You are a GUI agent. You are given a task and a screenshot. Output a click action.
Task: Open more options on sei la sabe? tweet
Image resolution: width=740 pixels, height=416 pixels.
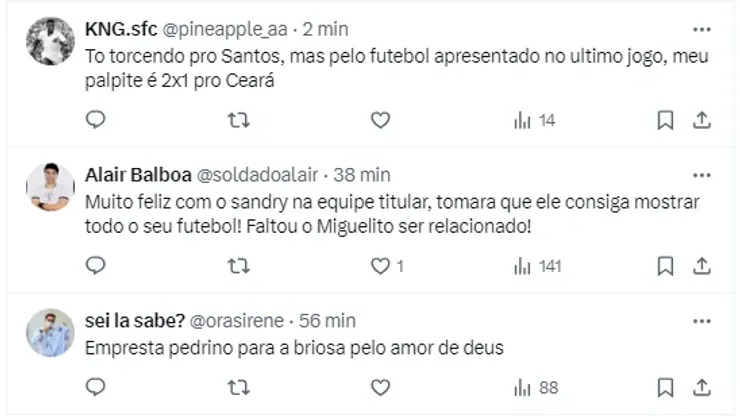[701, 321]
